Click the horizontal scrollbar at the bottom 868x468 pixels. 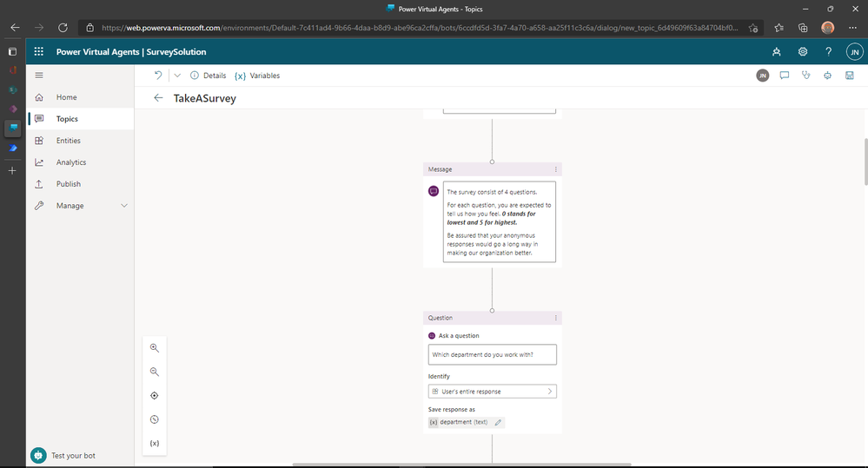[x=461, y=465]
